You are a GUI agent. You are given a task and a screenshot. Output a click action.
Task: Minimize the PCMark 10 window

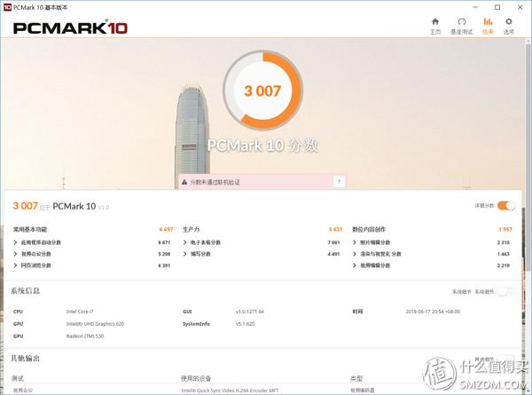coord(475,7)
